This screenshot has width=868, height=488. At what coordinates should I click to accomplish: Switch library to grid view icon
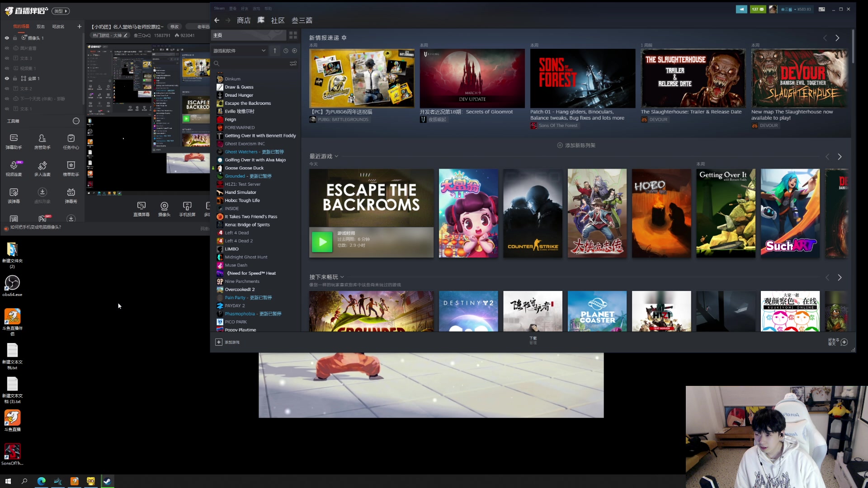293,35
